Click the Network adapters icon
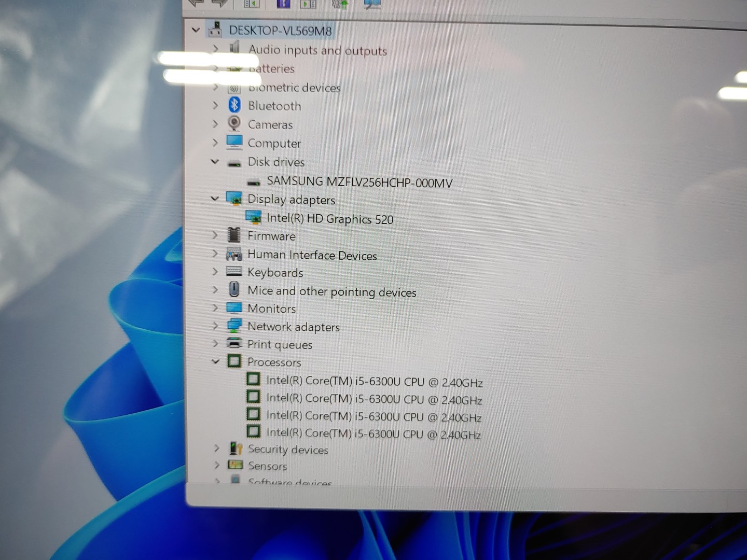747x560 pixels. (234, 326)
